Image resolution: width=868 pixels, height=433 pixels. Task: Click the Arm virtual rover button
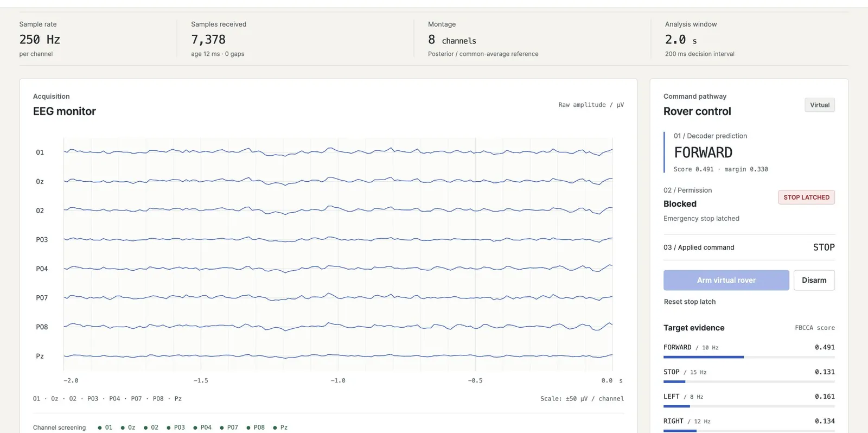click(726, 280)
